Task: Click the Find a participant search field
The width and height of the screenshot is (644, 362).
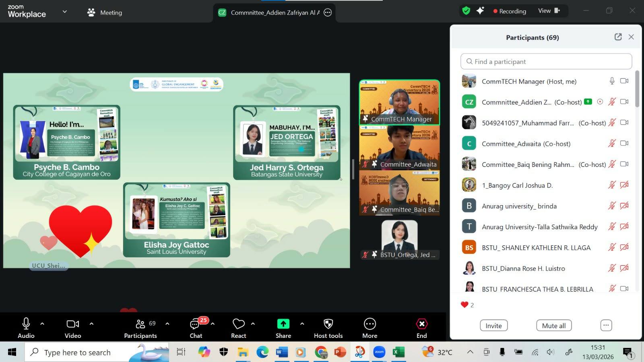Action: tap(546, 62)
